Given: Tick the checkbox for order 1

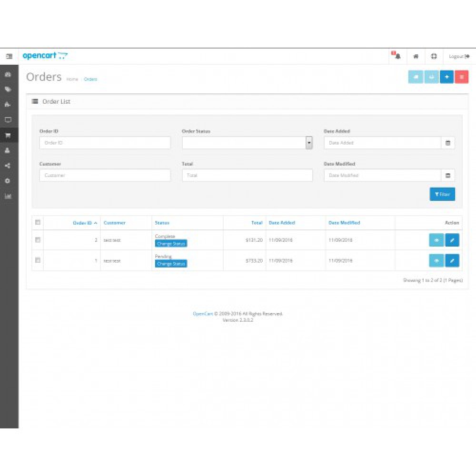Looking at the screenshot, I should coord(38,259).
